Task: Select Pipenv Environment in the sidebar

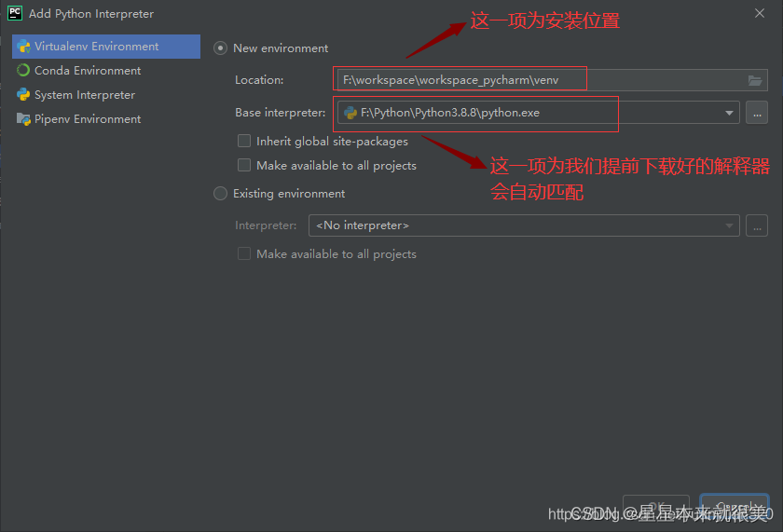Action: tap(106, 118)
